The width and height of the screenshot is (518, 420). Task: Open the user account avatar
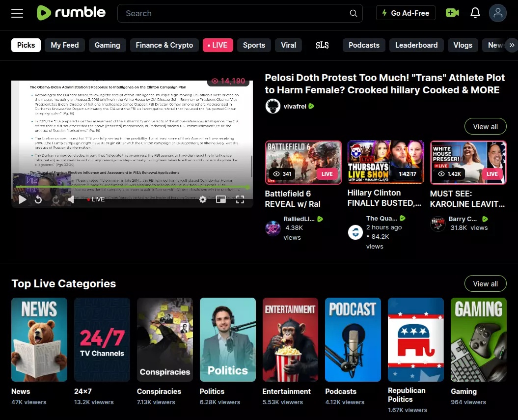click(497, 13)
